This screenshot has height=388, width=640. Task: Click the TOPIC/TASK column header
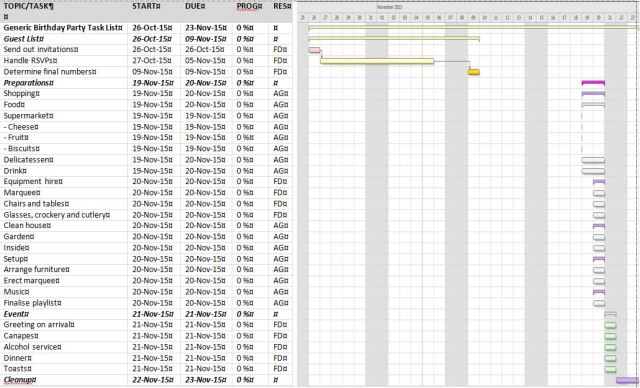click(x=28, y=6)
